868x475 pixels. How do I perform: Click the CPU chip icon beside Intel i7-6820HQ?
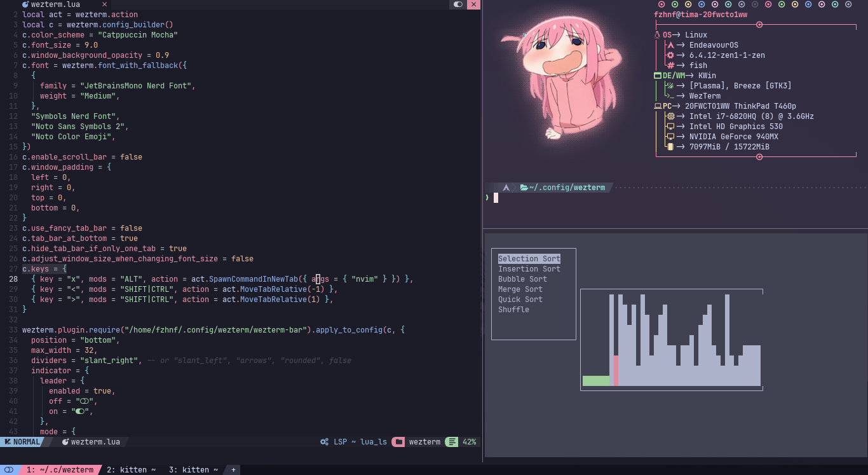point(670,116)
